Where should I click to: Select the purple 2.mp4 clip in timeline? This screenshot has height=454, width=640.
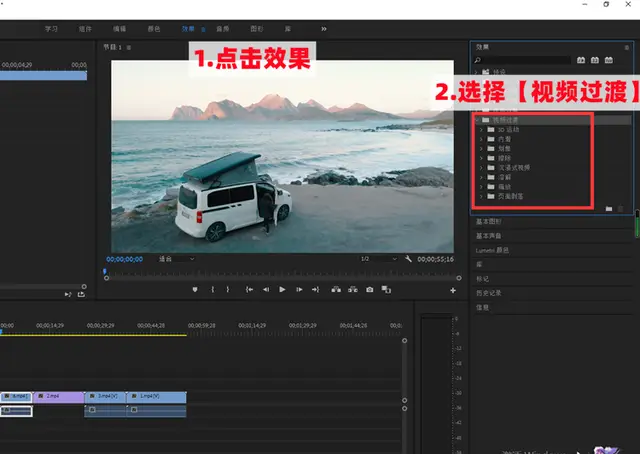coord(58,397)
